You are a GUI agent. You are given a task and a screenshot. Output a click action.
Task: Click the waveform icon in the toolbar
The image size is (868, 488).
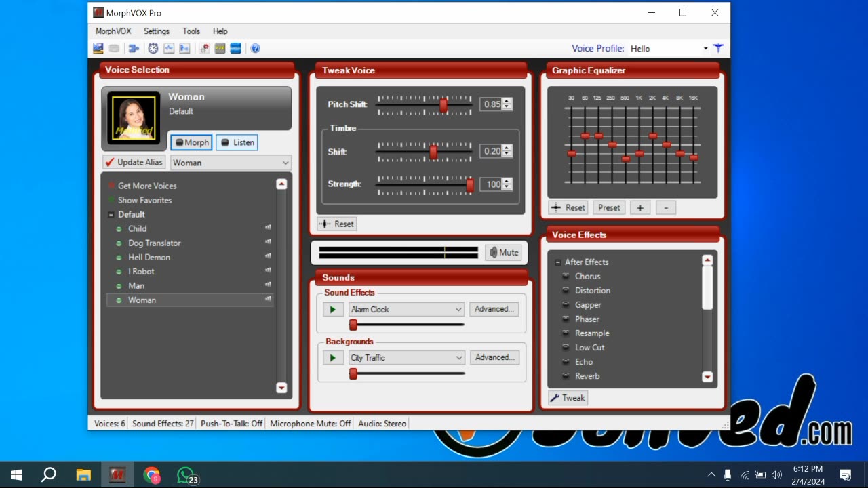click(169, 48)
